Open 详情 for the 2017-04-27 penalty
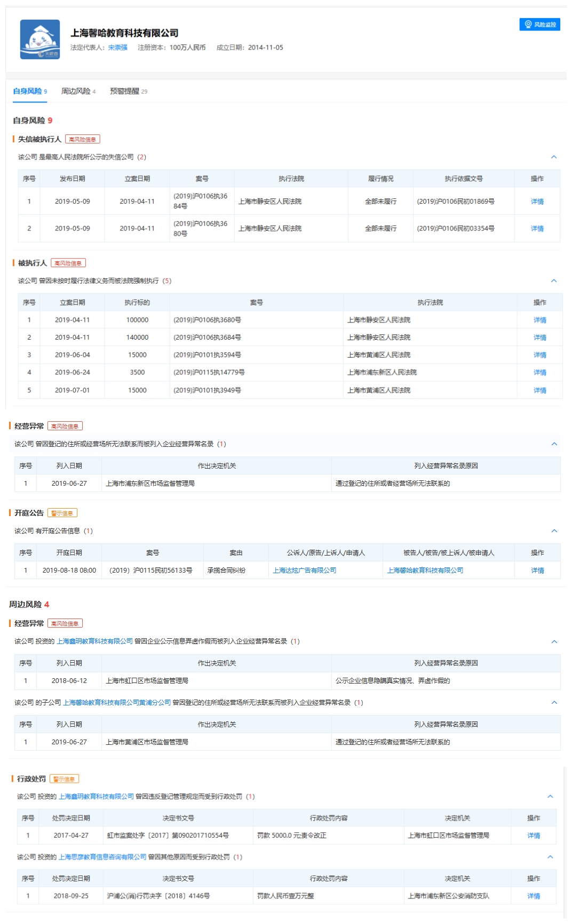The image size is (572, 924). tap(534, 835)
